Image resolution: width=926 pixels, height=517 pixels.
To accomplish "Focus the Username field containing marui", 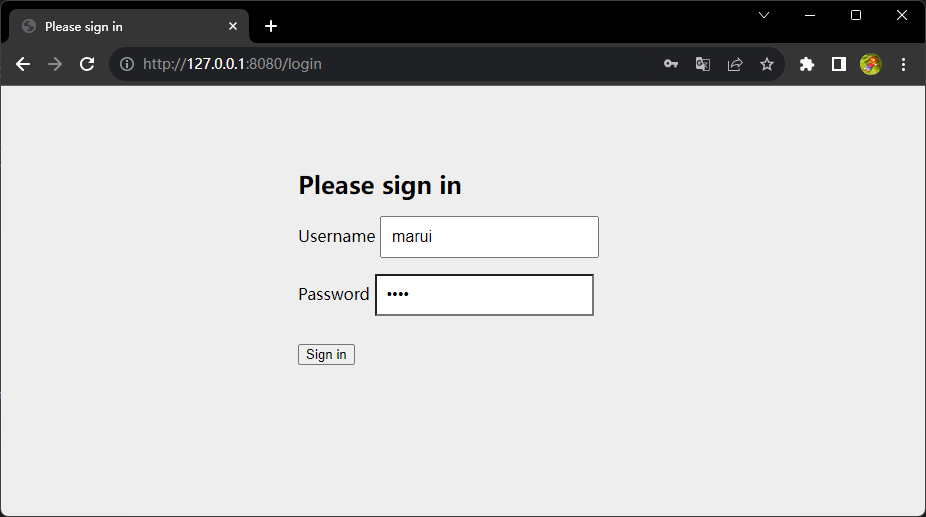I will (489, 237).
